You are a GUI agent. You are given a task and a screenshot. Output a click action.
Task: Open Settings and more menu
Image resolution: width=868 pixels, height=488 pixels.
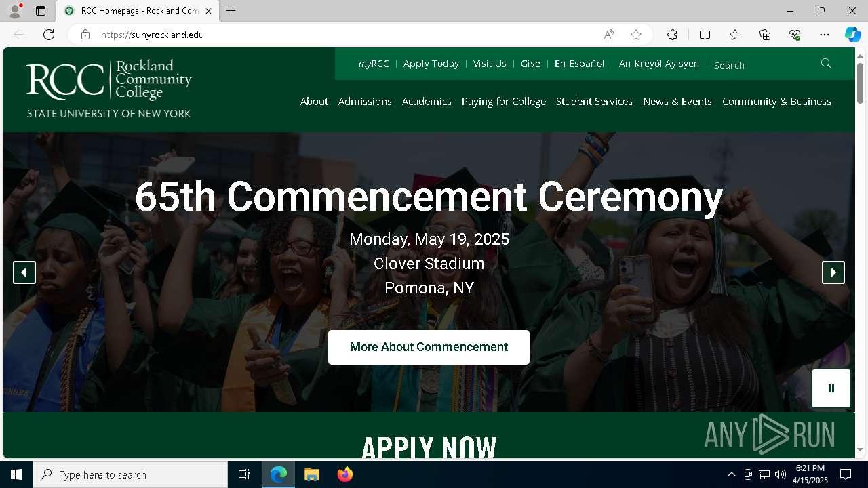(825, 35)
